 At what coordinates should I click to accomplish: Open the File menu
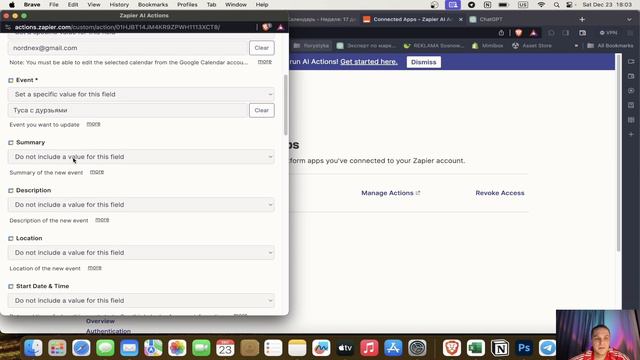53,5
